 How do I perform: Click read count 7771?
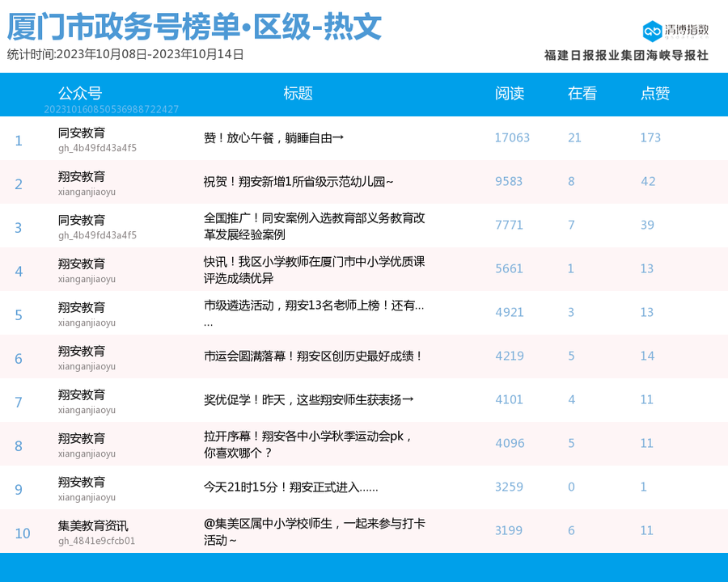(509, 225)
